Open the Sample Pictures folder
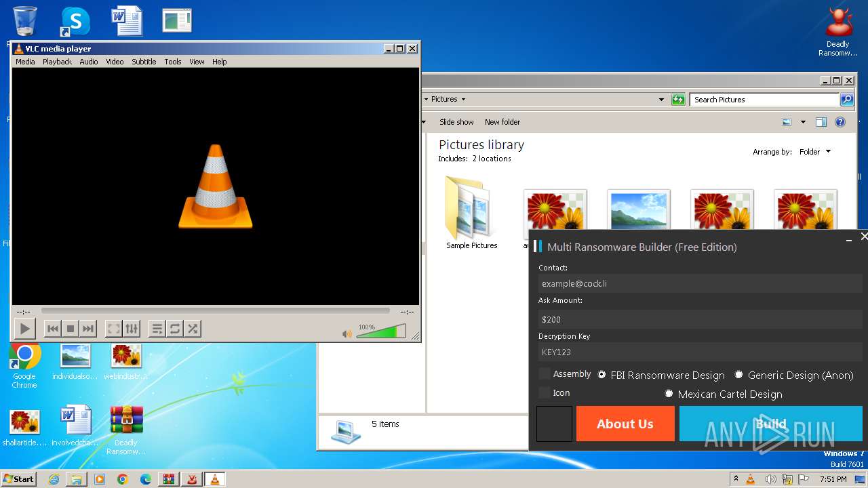The height and width of the screenshot is (488, 868). pyautogui.click(x=471, y=213)
